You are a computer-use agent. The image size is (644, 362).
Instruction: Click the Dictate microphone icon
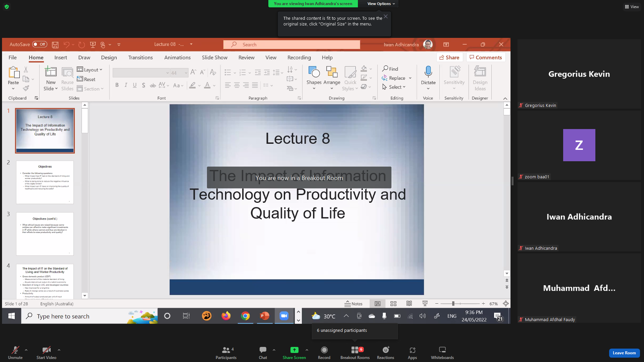(x=428, y=72)
